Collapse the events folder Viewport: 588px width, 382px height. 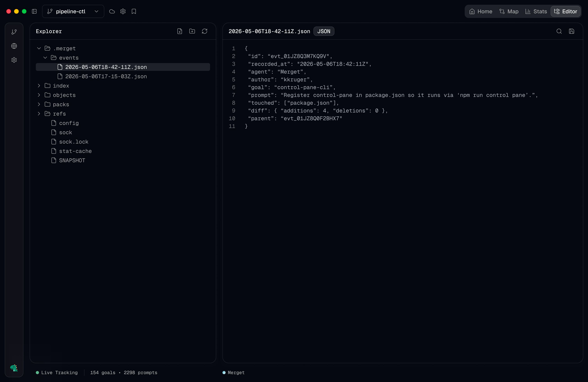click(45, 58)
